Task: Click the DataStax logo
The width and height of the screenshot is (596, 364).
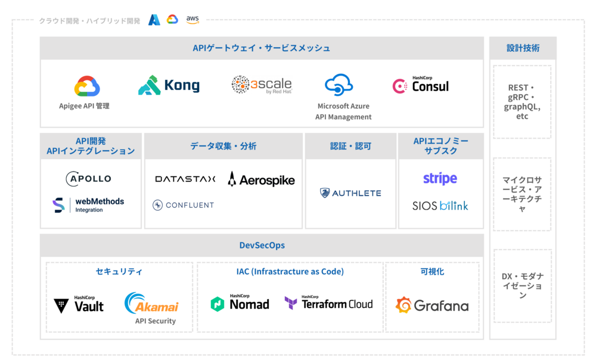Action: pos(185,179)
